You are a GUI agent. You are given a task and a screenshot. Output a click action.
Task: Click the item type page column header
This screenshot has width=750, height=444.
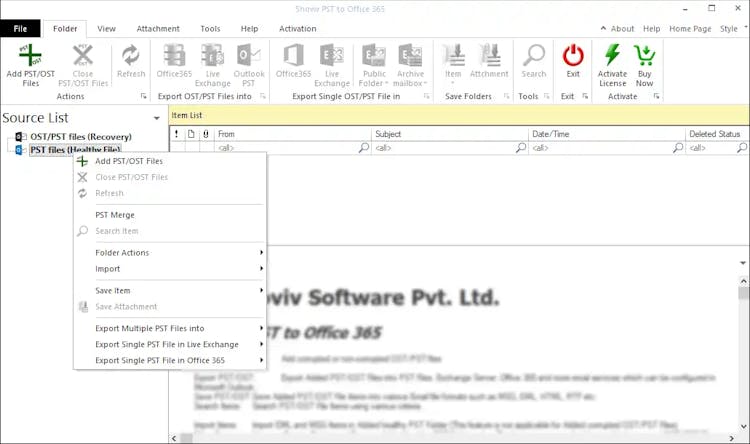click(191, 134)
